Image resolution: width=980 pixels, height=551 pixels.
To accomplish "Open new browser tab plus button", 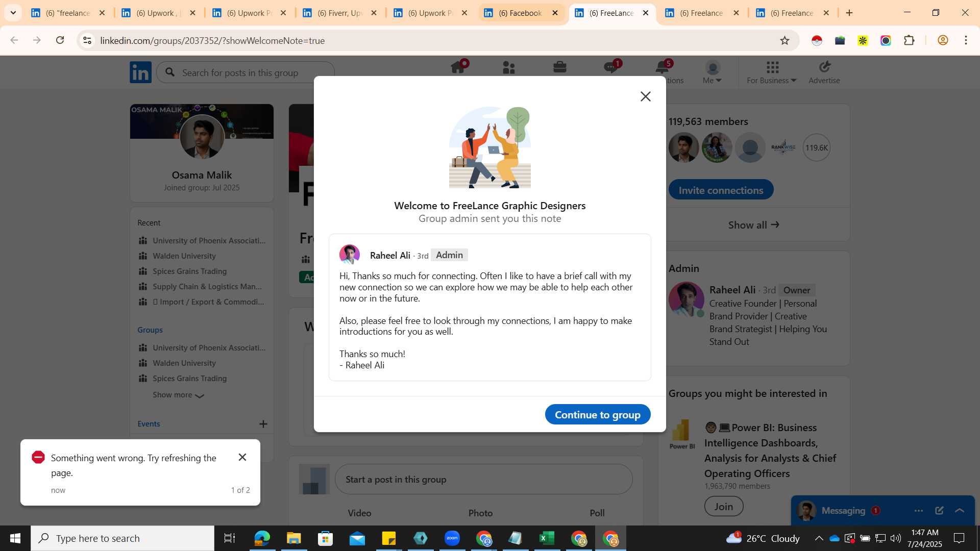I will click(x=849, y=13).
